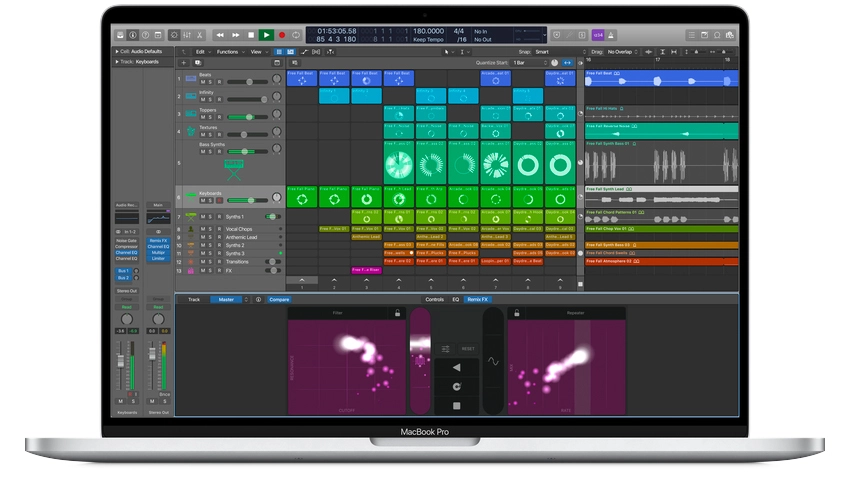Open Channel EQ plugin on Main strip
The image size is (850, 478).
click(158, 247)
